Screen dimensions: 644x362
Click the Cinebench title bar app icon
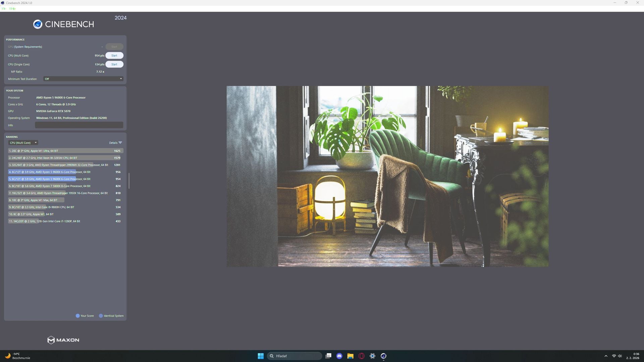point(3,3)
